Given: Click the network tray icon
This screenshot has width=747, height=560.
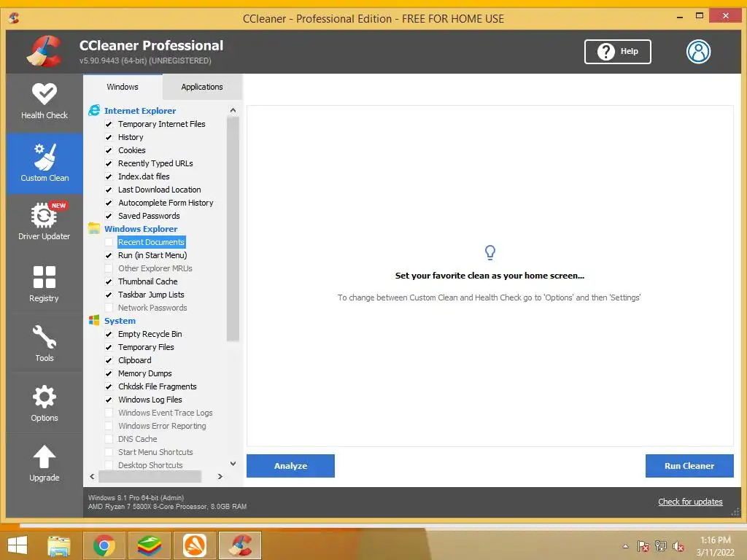Looking at the screenshot, I should tap(661, 546).
